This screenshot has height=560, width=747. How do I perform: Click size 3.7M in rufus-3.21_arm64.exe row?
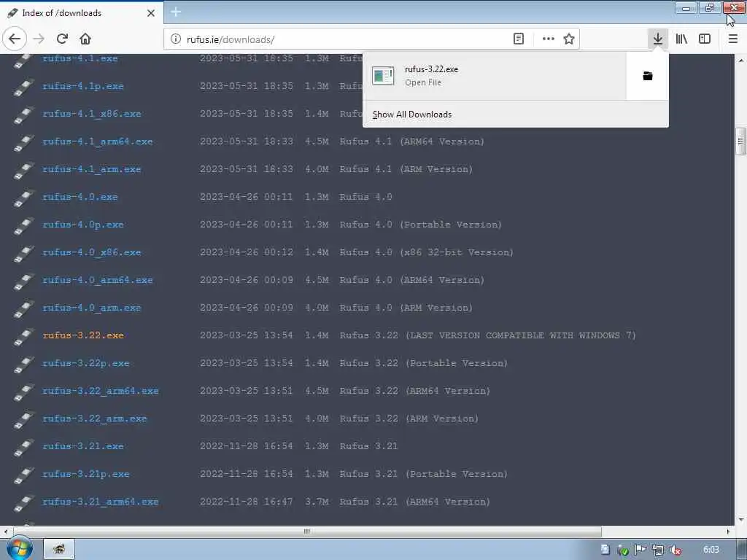[317, 502]
